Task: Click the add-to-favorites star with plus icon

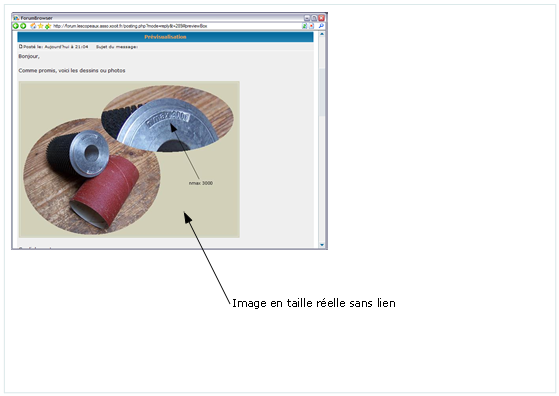Action: click(48, 26)
